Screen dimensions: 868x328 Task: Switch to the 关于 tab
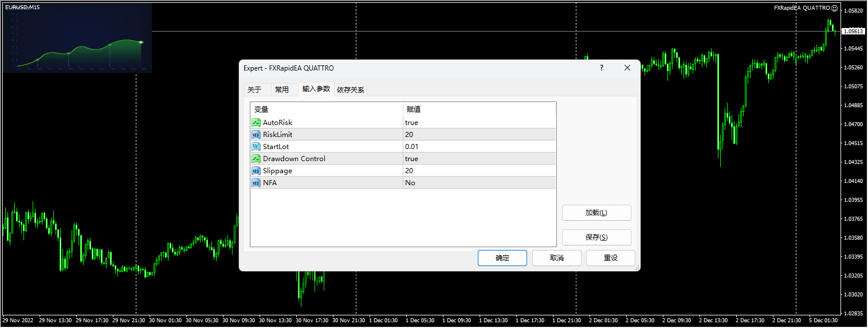(254, 89)
